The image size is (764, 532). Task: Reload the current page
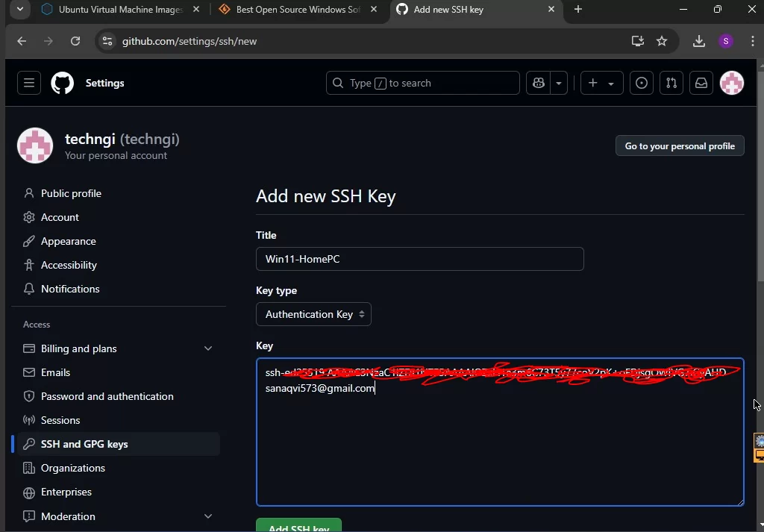click(75, 41)
